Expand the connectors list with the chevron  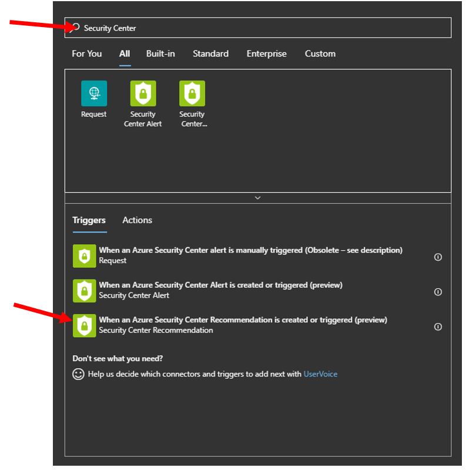pyautogui.click(x=258, y=198)
